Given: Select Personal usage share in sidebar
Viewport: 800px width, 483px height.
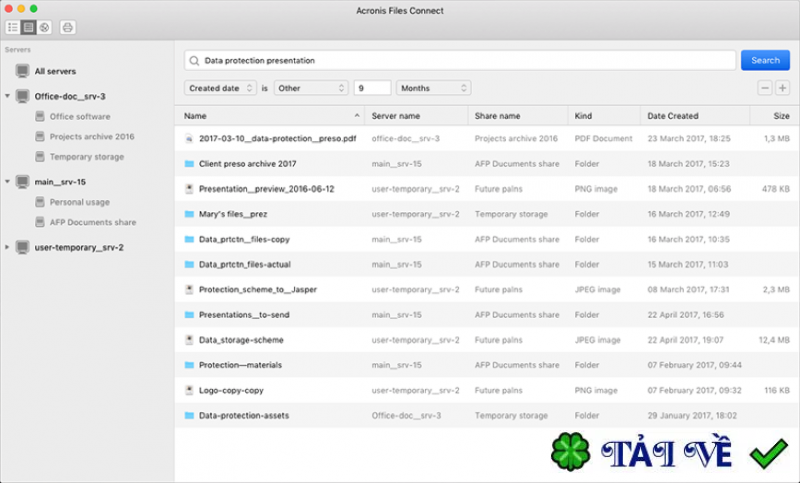Looking at the screenshot, I should pos(80,202).
